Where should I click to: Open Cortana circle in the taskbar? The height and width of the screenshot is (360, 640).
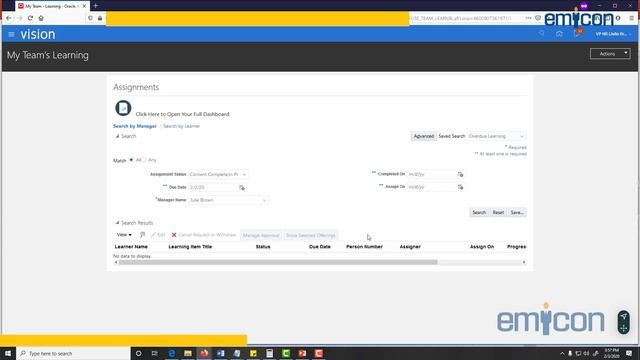138,353
